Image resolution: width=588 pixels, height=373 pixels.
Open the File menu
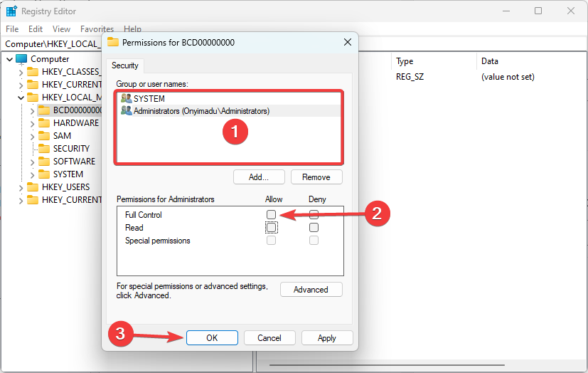pyautogui.click(x=12, y=29)
